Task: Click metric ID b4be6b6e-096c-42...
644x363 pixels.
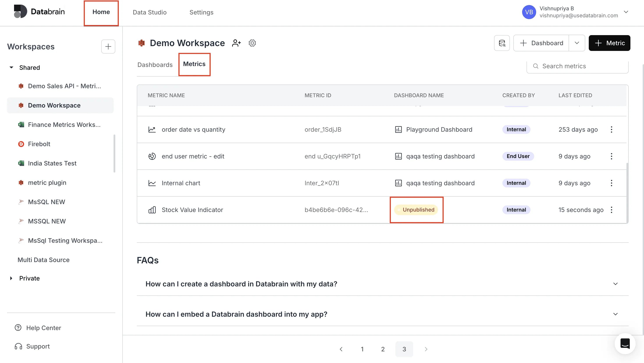Action: [336, 210]
